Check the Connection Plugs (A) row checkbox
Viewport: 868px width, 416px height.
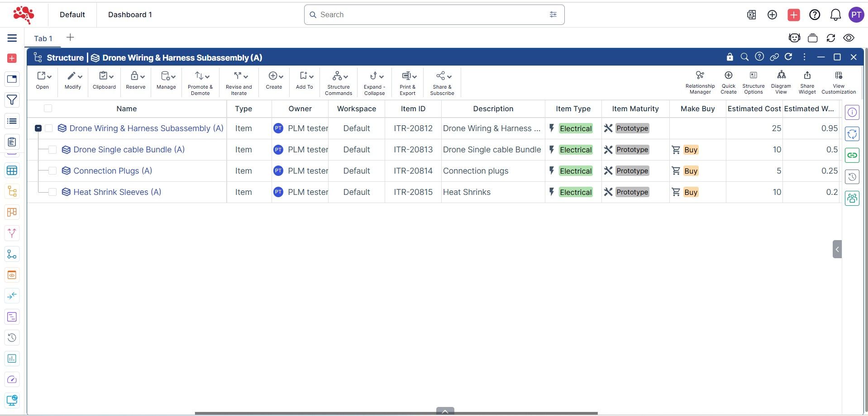pos(52,171)
